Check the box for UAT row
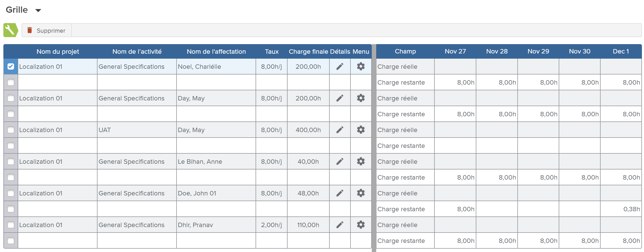 pyautogui.click(x=11, y=130)
